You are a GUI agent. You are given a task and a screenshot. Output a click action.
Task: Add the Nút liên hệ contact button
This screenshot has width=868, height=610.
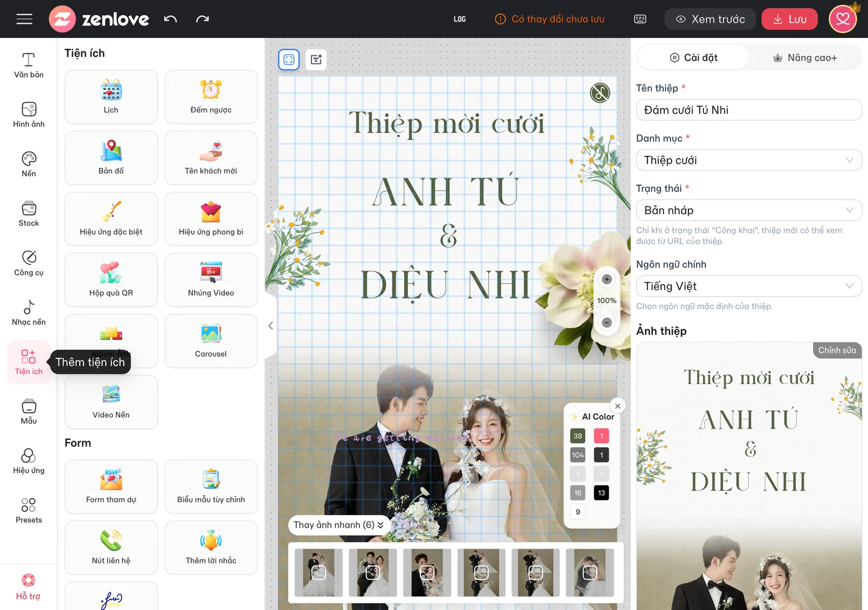[111, 548]
